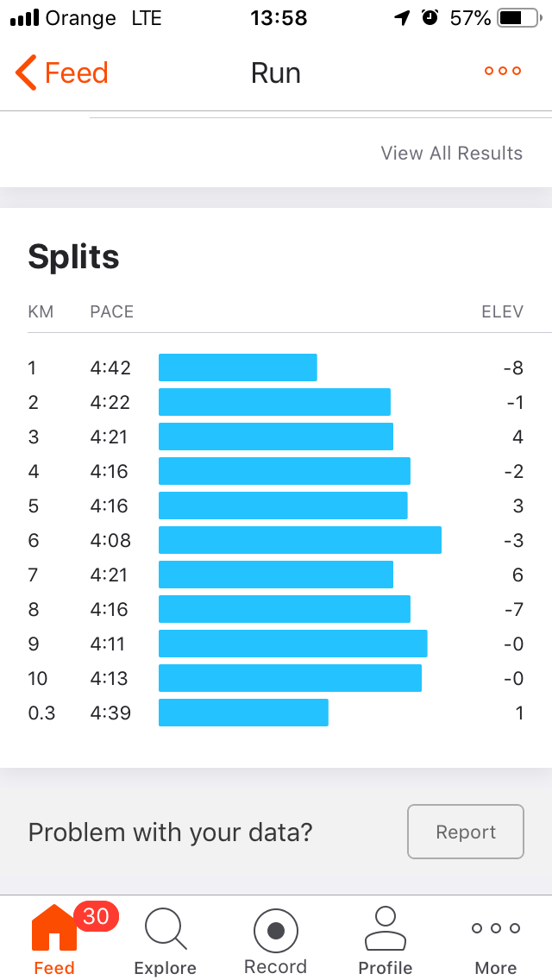Tap the 30 notifications badge
The height and width of the screenshot is (980, 552).
(x=96, y=915)
